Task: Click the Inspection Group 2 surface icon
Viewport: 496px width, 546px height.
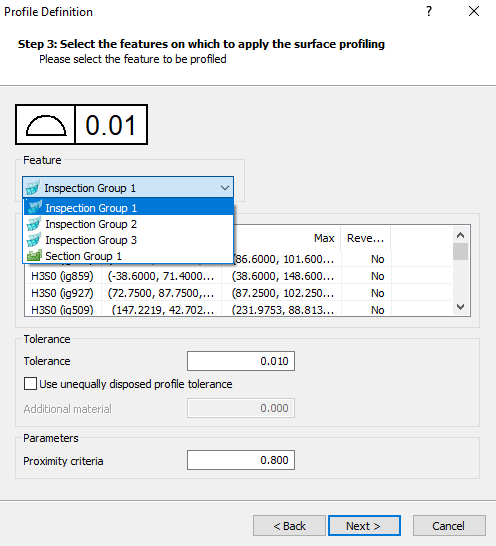Action: tap(34, 224)
